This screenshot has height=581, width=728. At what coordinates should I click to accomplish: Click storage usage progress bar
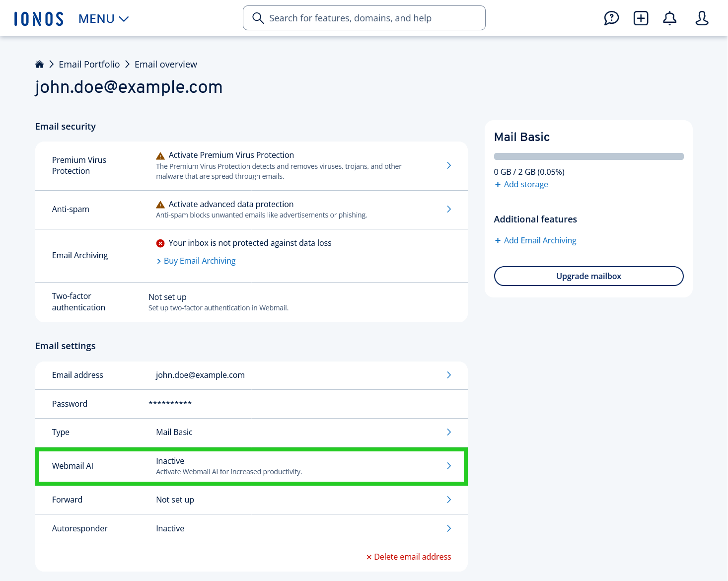[x=589, y=156]
